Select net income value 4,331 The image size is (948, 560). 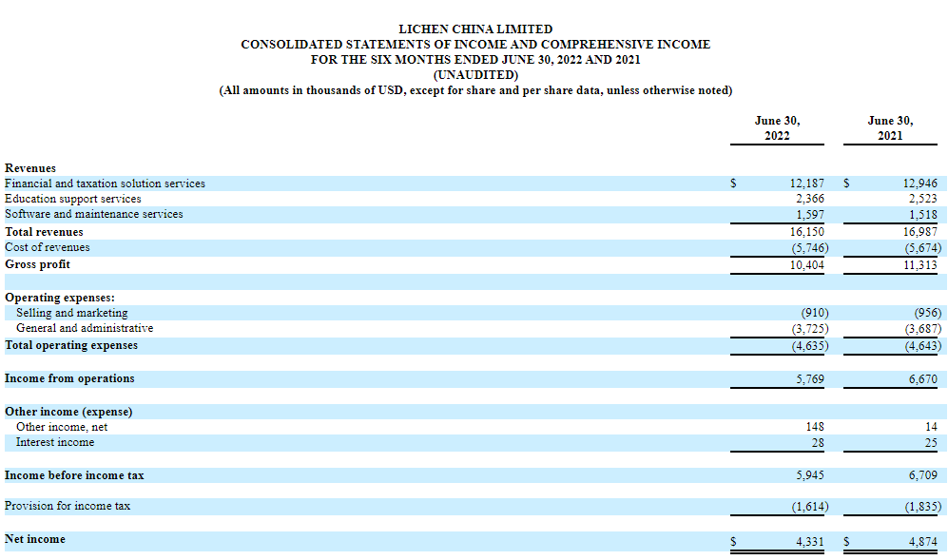point(809,542)
